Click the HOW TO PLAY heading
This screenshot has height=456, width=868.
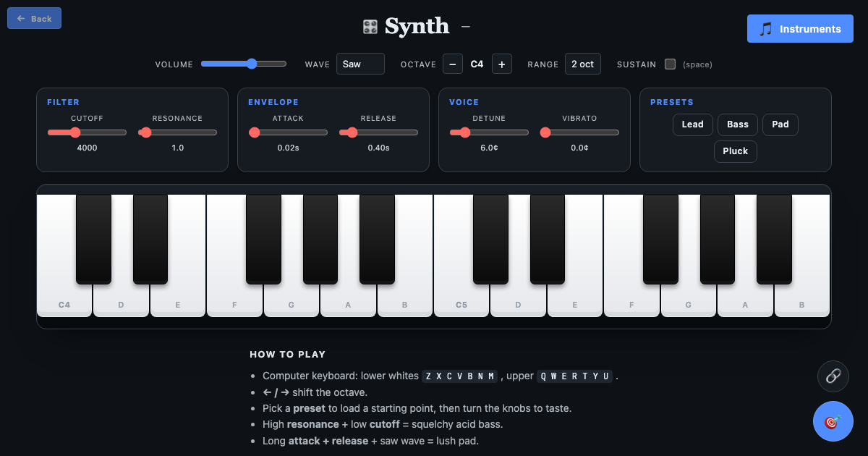tap(288, 355)
